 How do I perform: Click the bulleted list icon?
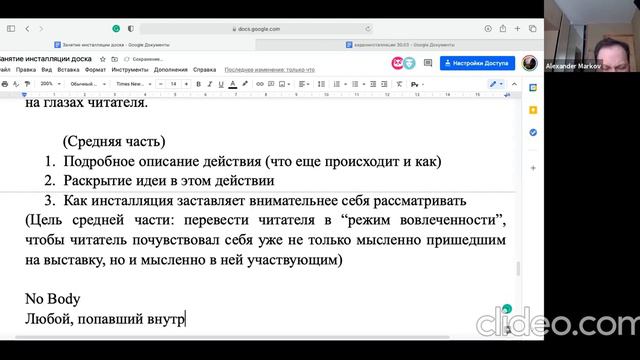tap(355, 84)
